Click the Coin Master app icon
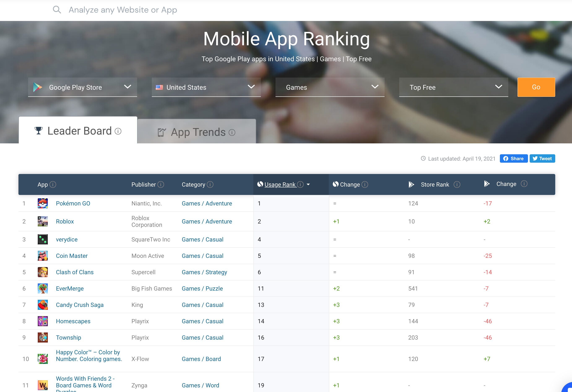This screenshot has width=572, height=392. pos(43,256)
